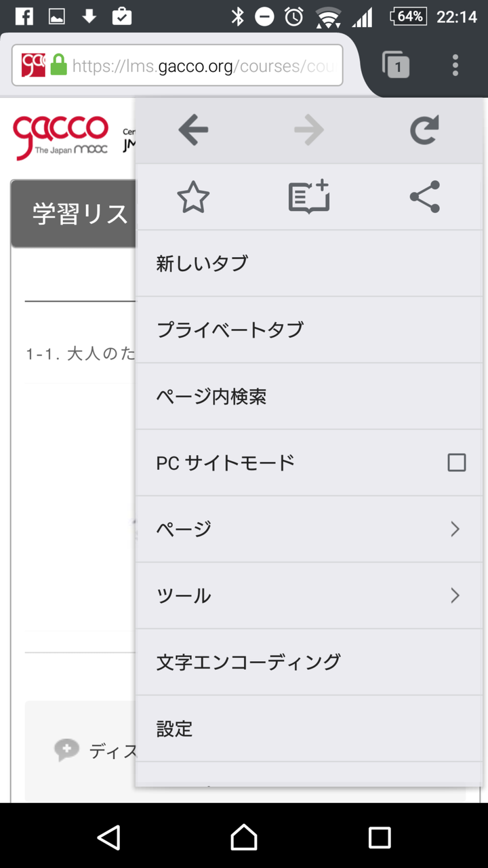Screen dimensions: 488x868
Task: Open the tab counter showing 1
Action: 396,65
